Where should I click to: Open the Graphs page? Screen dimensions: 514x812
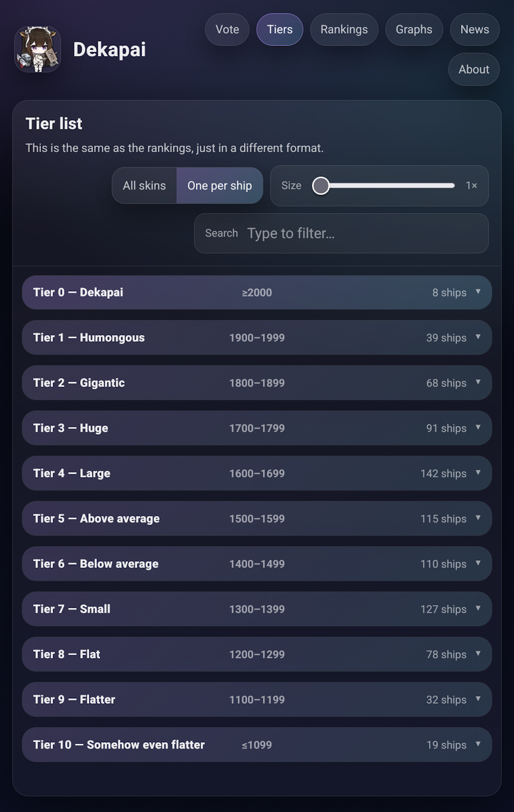click(414, 30)
